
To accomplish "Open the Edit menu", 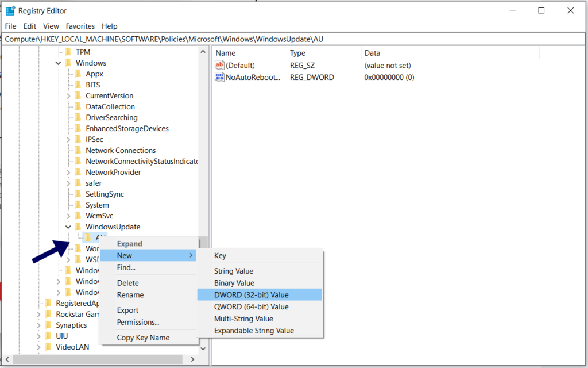I will coord(29,26).
